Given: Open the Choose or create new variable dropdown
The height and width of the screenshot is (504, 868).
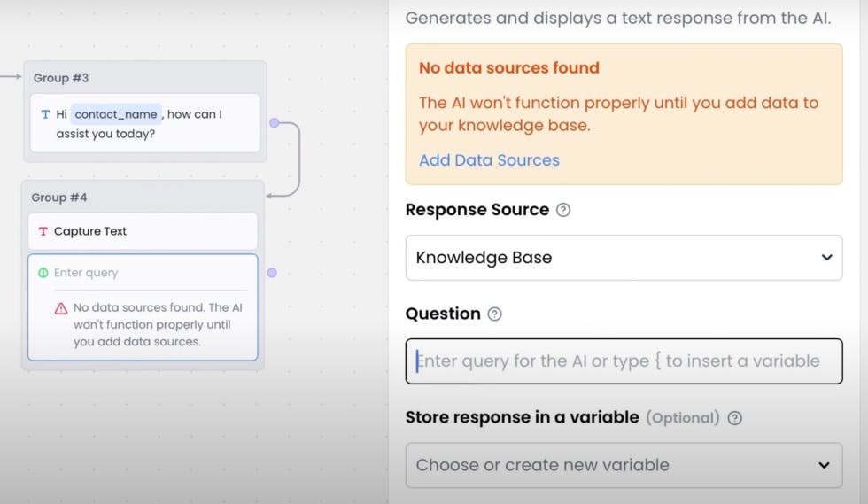Looking at the screenshot, I should [624, 465].
